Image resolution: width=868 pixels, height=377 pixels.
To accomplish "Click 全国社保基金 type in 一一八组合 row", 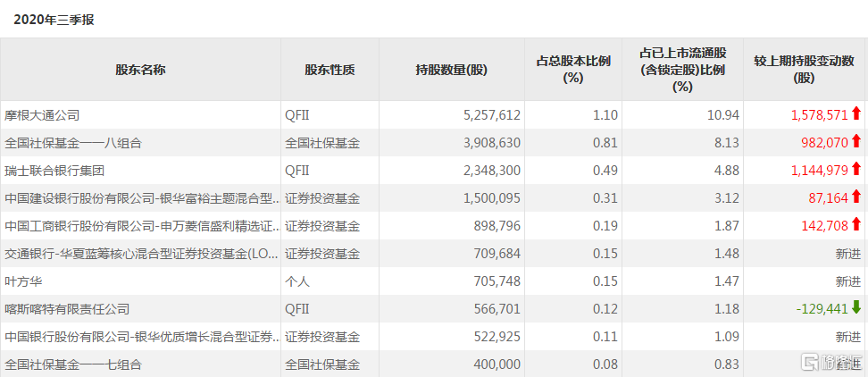I will point(322,143).
